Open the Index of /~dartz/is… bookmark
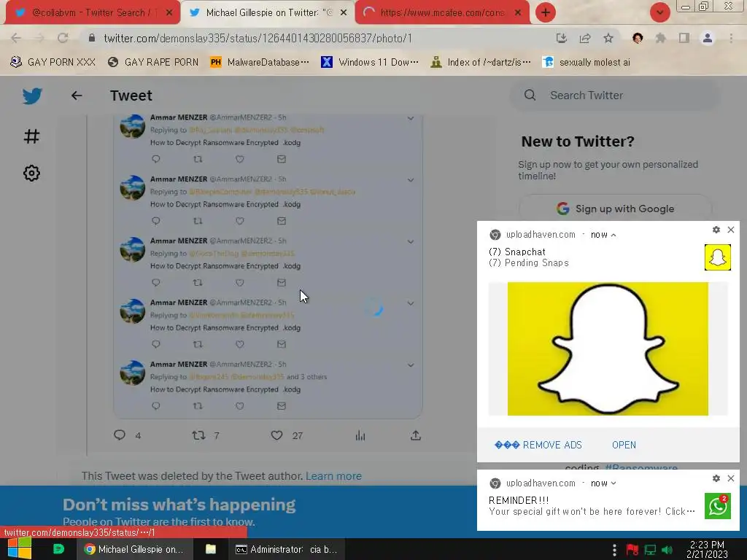 click(480, 63)
